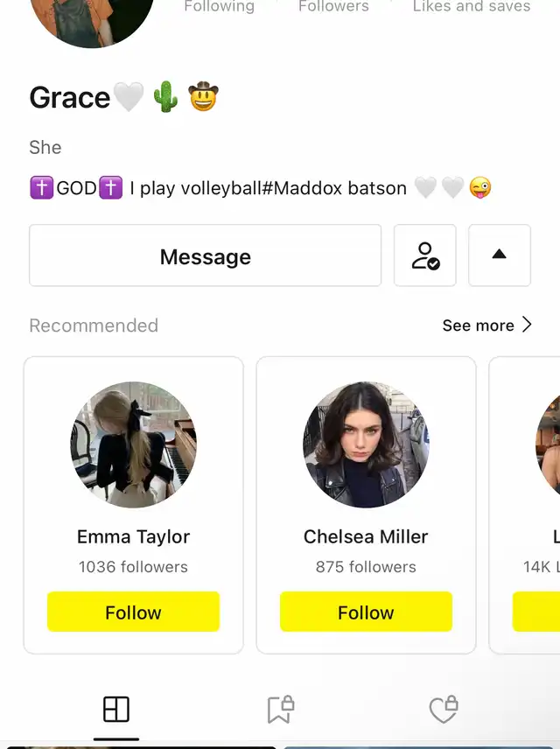Follow Chelsea Miller

[366, 612]
